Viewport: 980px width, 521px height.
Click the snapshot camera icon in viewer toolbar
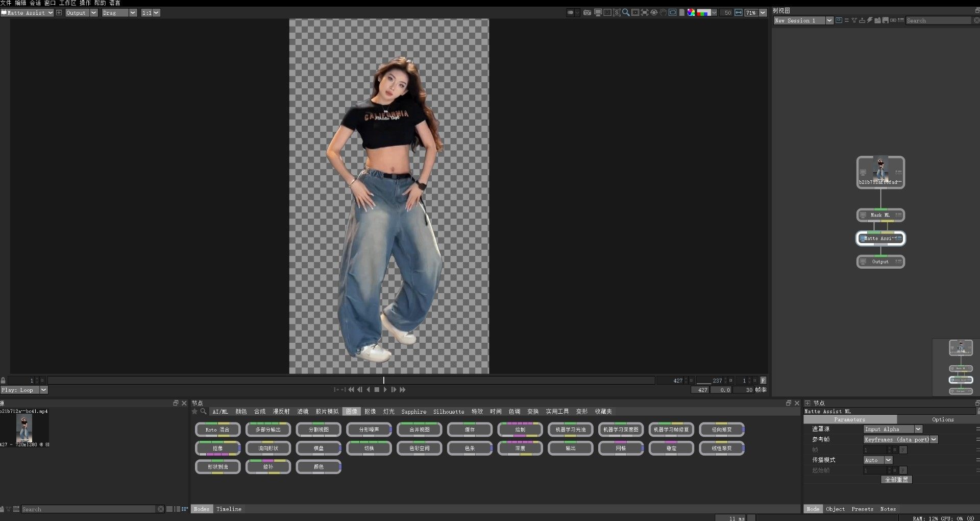tap(587, 13)
